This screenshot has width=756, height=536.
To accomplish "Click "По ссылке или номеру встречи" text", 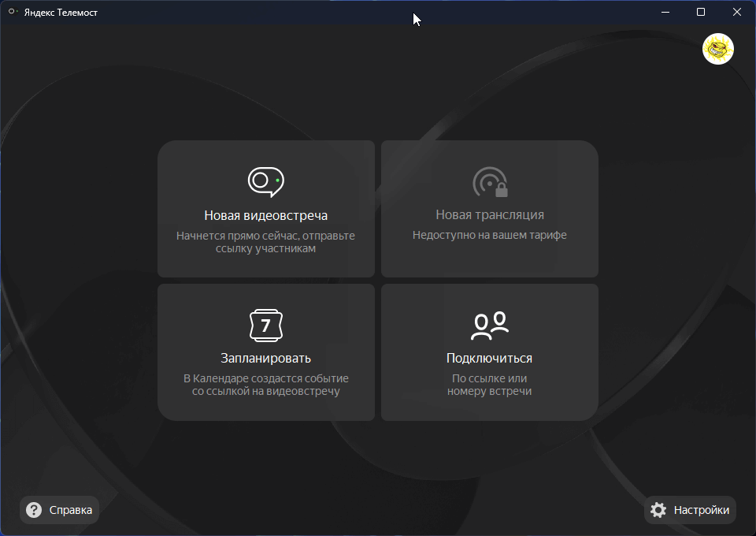I will [489, 385].
